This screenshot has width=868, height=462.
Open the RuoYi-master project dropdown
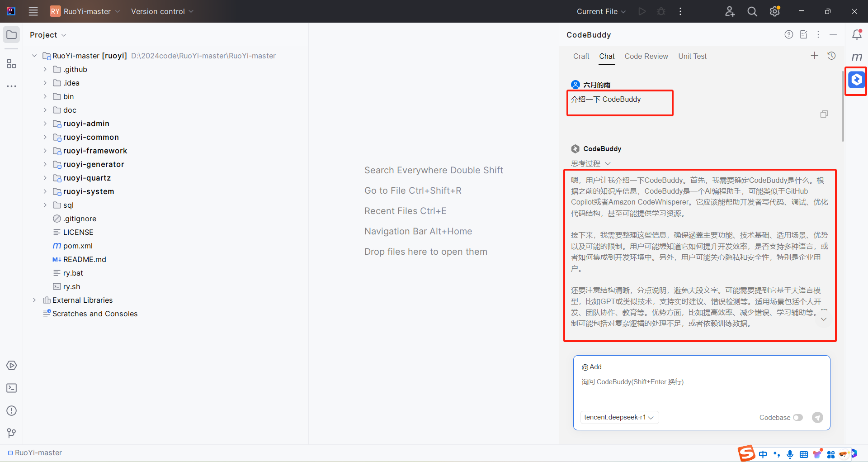pyautogui.click(x=85, y=11)
